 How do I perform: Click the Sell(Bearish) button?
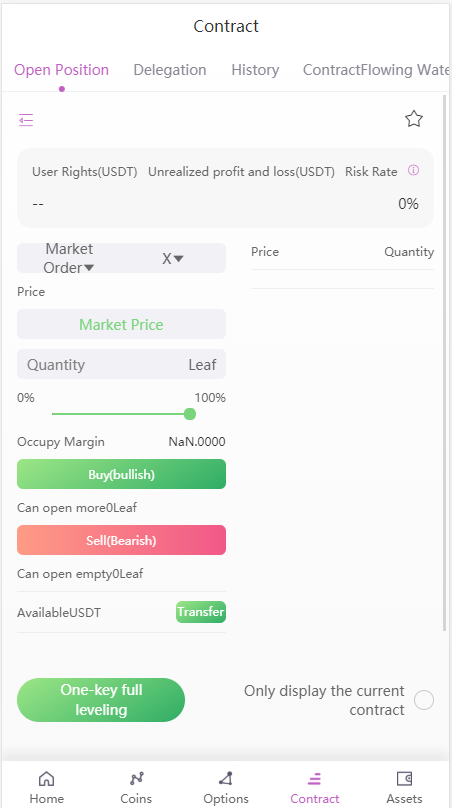click(121, 540)
